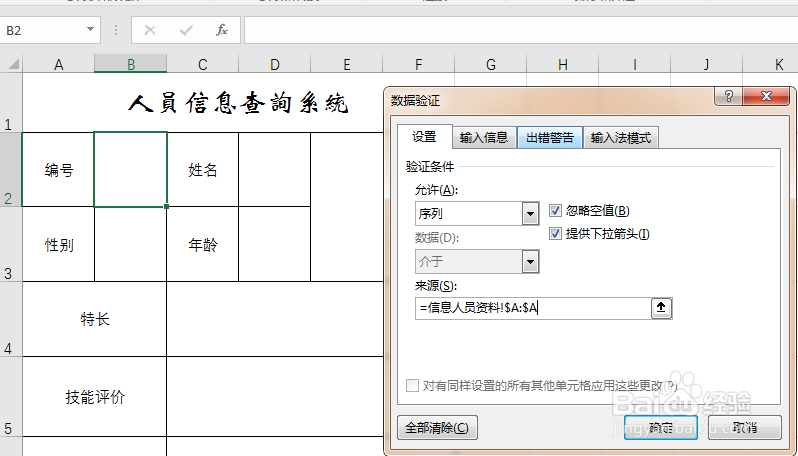Select row 1 header
This screenshot has height=456, width=798.
tap(11, 103)
